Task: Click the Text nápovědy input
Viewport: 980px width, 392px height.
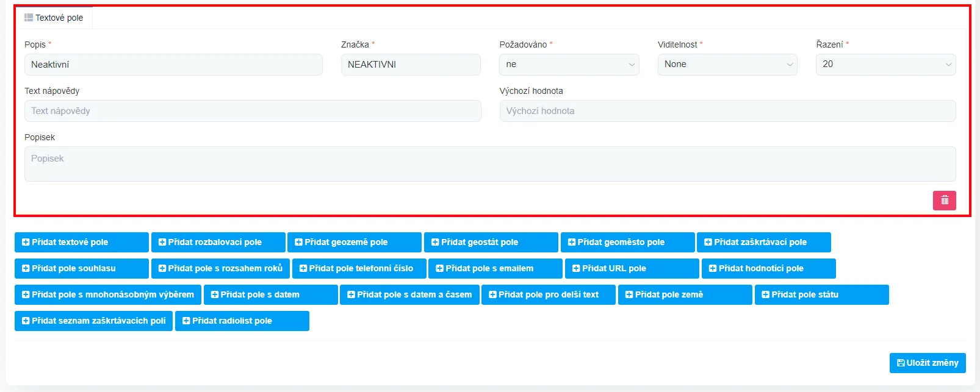Action: pos(253,111)
